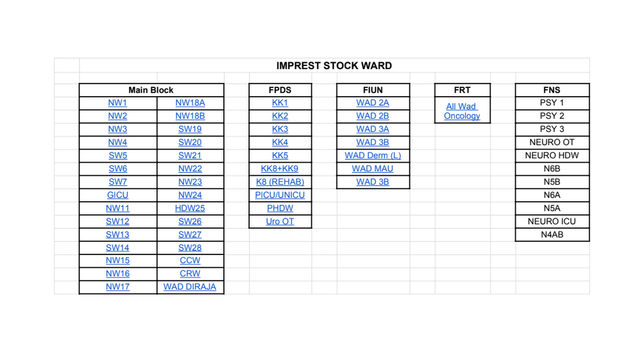Open the GICU ward link

pyautogui.click(x=118, y=195)
